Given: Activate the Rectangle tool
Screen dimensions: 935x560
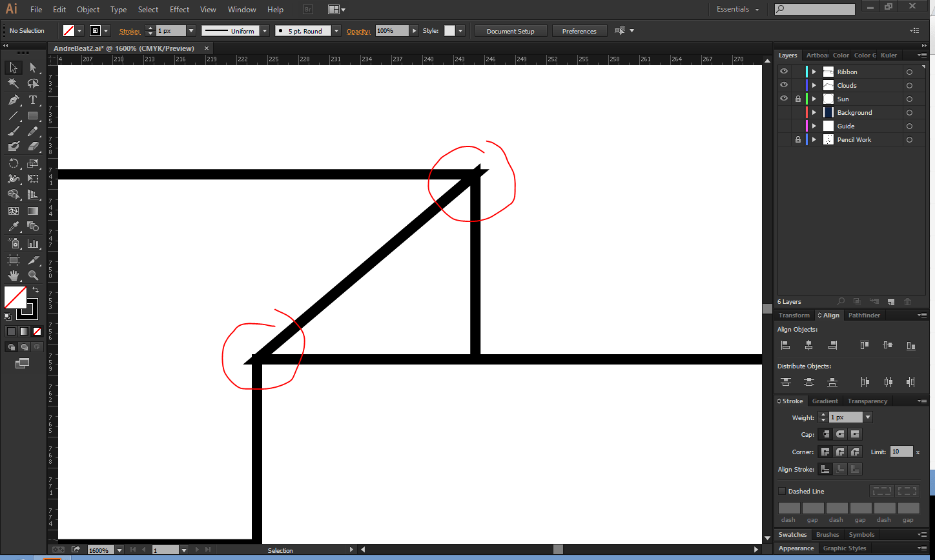Looking at the screenshot, I should click(x=33, y=115).
